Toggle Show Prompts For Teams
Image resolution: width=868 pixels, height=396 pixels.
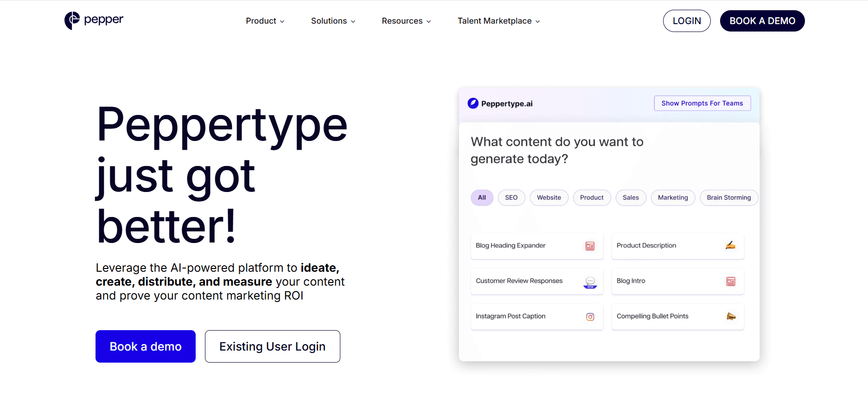[x=702, y=103]
